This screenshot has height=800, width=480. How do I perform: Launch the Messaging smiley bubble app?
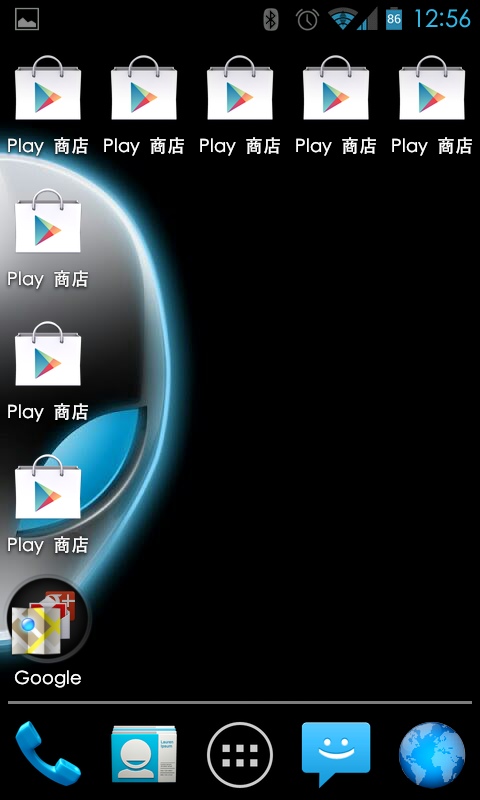click(336, 754)
